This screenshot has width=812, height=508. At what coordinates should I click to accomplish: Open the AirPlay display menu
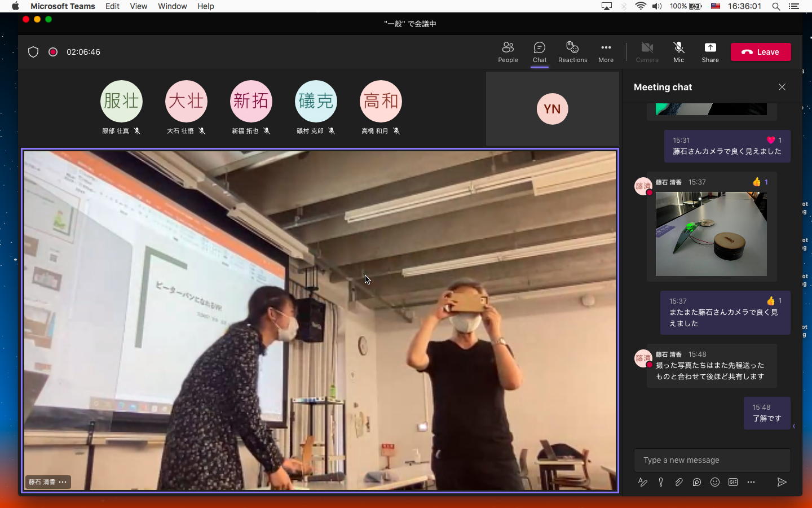coord(607,6)
